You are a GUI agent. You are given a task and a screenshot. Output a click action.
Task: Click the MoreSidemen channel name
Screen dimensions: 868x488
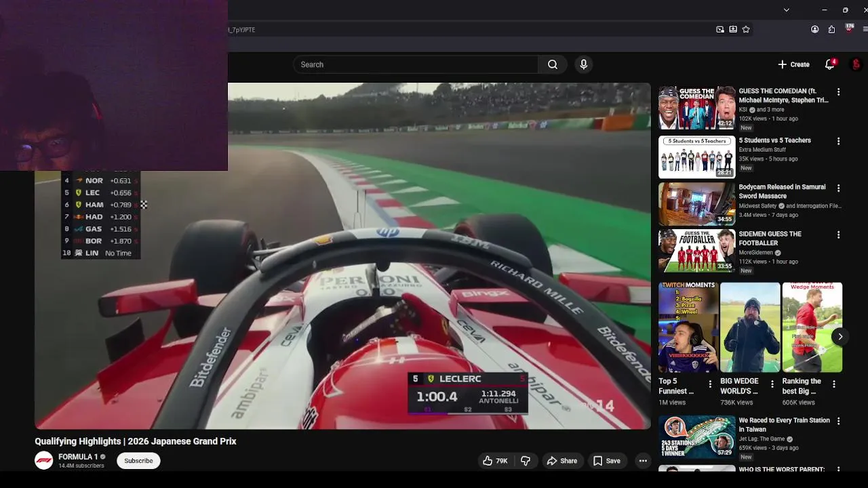pyautogui.click(x=757, y=253)
